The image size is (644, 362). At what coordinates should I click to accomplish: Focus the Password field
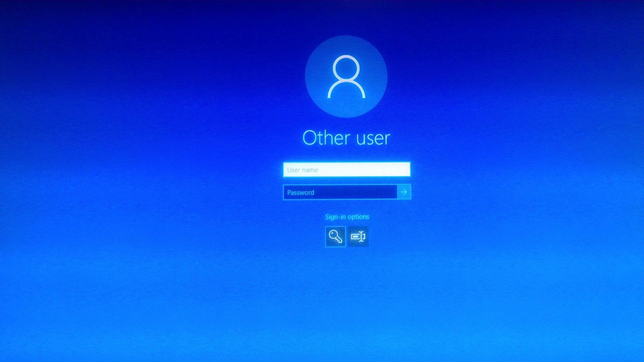[x=340, y=192]
